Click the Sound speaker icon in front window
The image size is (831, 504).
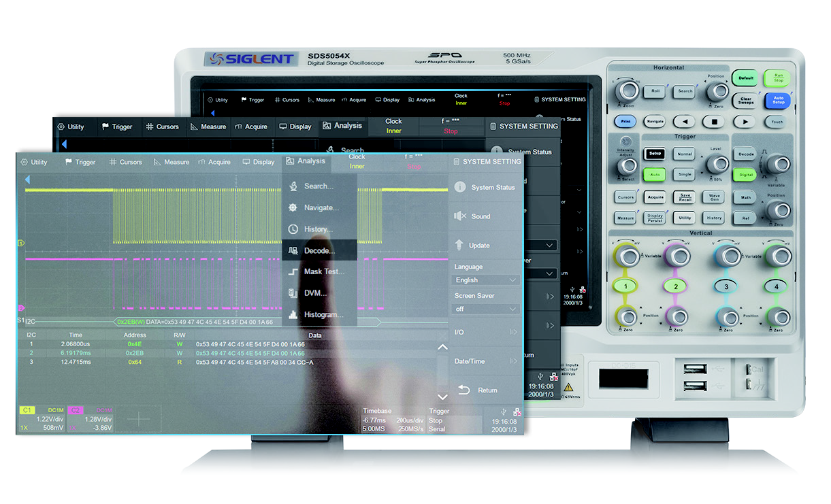460,216
